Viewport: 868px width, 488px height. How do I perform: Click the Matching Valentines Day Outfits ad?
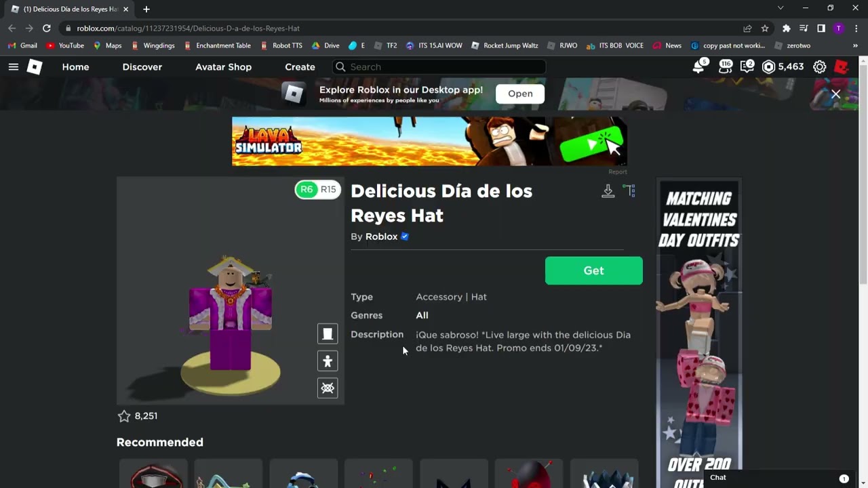click(x=699, y=333)
